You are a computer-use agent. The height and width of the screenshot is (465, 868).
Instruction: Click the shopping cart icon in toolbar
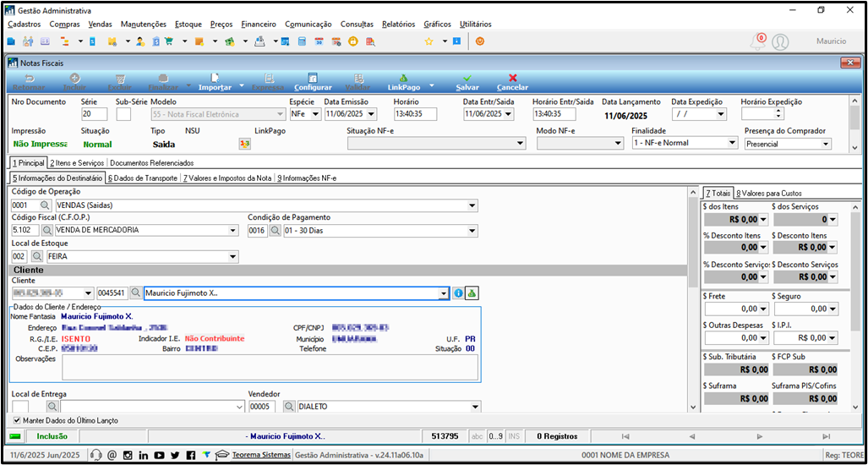[x=169, y=41]
